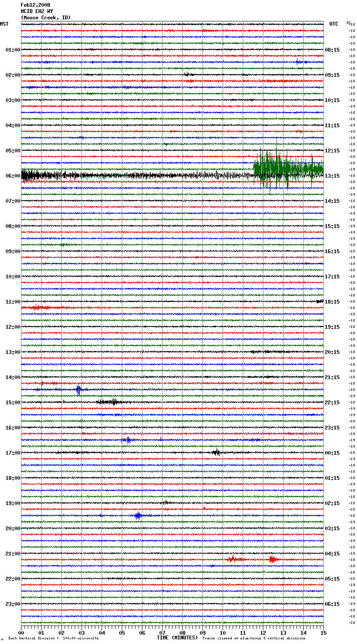Image resolution: width=357 pixels, height=644 pixels.
Task: Click the blue spike on the 14:30 trace
Action: click(79, 390)
